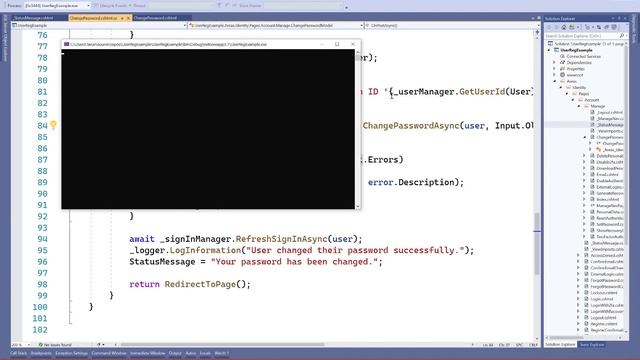Screen dimensions: 640x360
Task: Select the ChangePassword.cshtml.cs editor tab
Action: (93, 18)
